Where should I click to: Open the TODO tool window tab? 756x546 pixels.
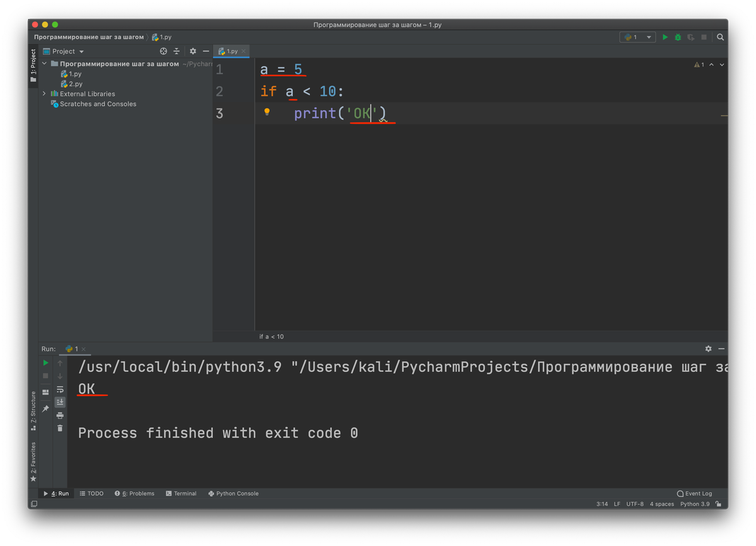point(92,494)
